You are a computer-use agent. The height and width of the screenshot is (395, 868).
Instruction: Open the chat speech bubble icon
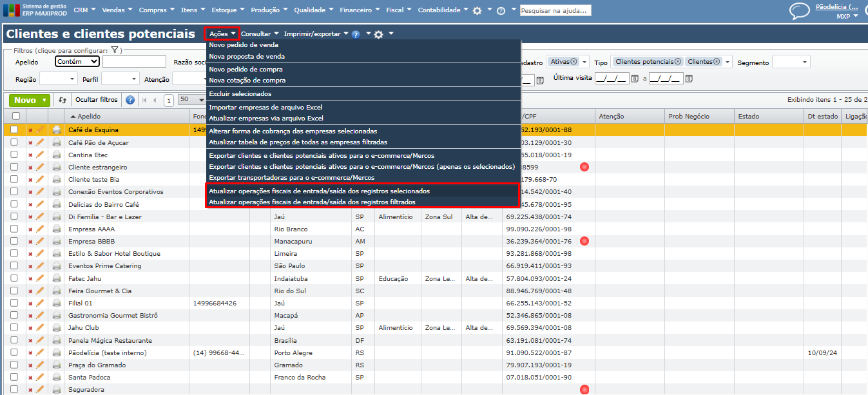[x=799, y=11]
